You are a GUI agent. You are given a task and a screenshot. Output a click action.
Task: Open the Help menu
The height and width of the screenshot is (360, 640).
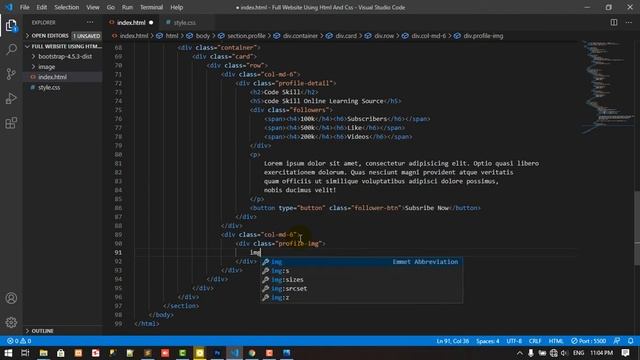point(176,7)
